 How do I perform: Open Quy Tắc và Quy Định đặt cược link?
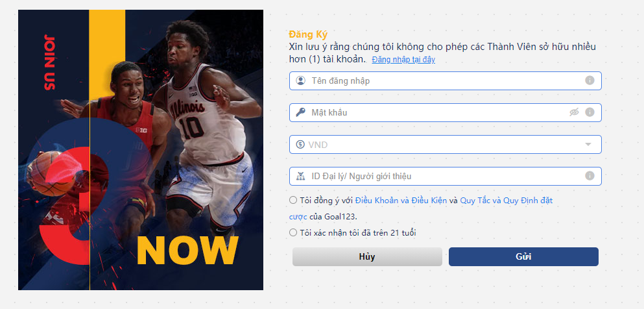[x=506, y=201]
